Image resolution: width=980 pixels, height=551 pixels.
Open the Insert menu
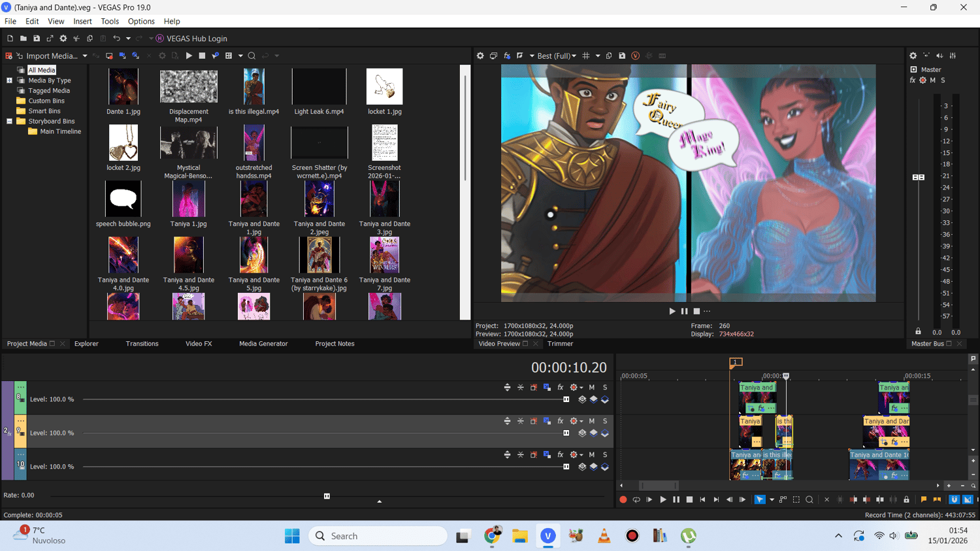pos(82,22)
